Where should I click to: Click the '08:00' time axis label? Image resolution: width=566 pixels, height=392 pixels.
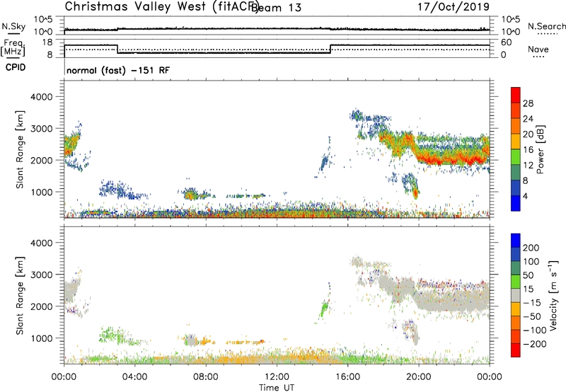click(206, 377)
